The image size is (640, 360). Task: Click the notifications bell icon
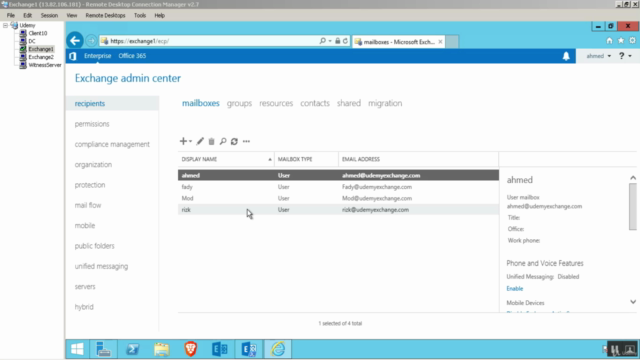[x=566, y=56]
